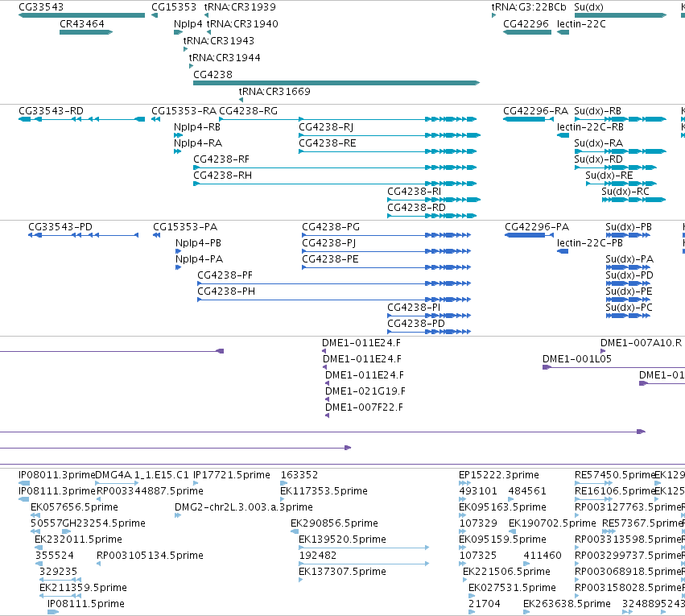Click the EK139520.5prime EST
This screenshot has height=616, width=685.
(x=342, y=540)
